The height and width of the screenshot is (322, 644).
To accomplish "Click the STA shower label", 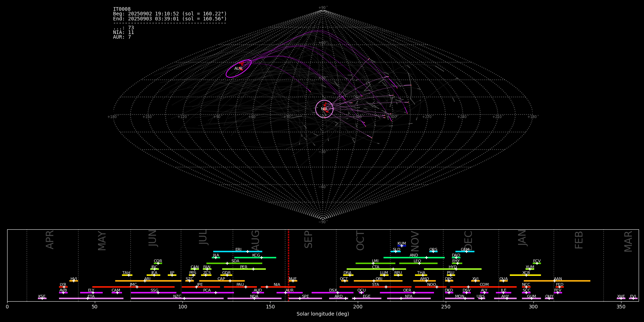I will click(x=375, y=285).
